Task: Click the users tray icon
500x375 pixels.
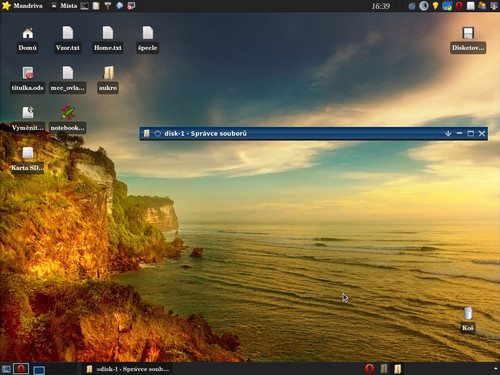Action: (x=482, y=6)
